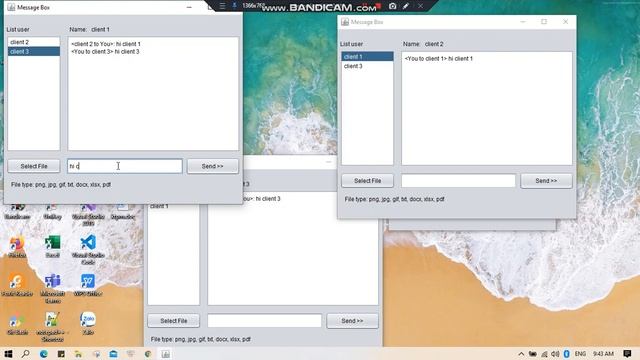Open Microsoft Teams desktop shortcut
Viewport: 640px width, 360px height.
pyautogui.click(x=53, y=289)
